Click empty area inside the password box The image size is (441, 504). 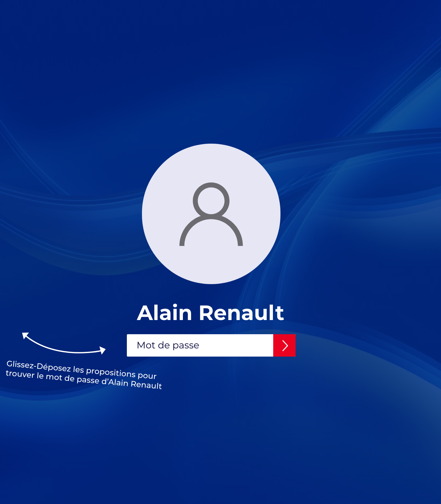coord(239,346)
